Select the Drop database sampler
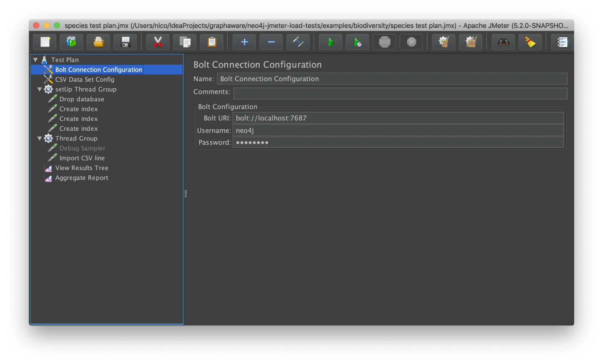This screenshot has width=603, height=364. pyautogui.click(x=82, y=99)
